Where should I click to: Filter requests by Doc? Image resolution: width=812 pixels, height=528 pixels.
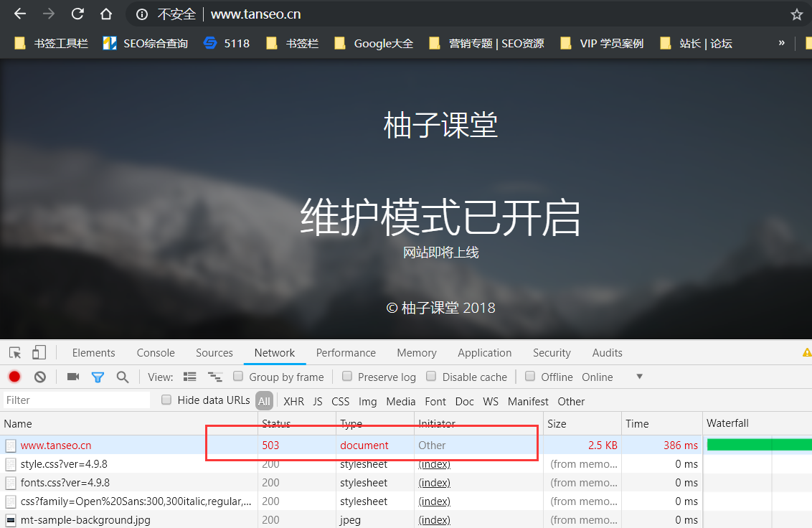pyautogui.click(x=465, y=402)
